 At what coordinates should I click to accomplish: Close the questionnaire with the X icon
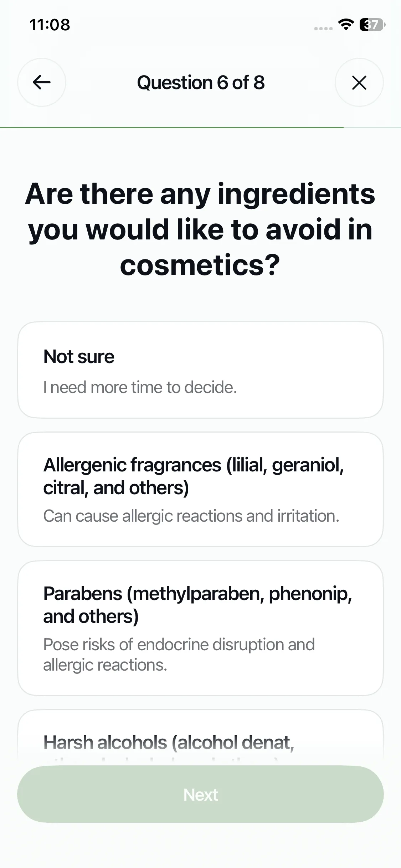coord(359,82)
